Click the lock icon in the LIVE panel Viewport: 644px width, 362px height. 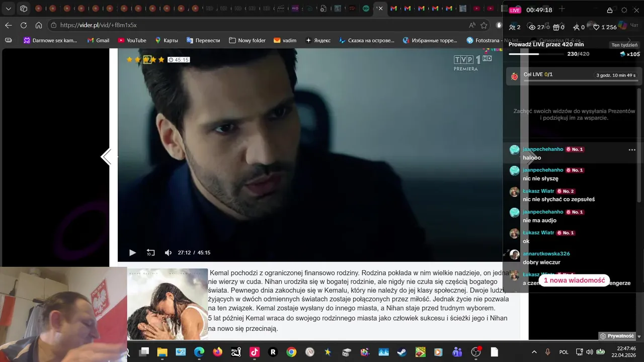click(610, 10)
